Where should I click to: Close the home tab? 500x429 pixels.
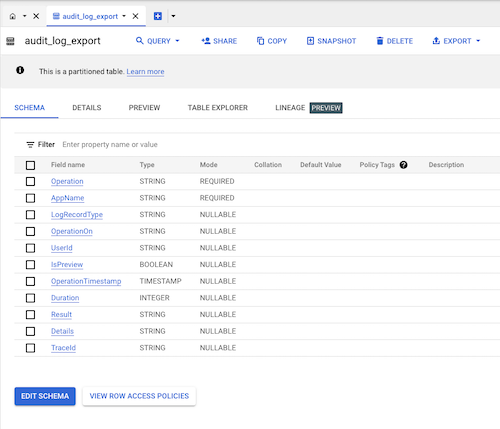(36, 16)
